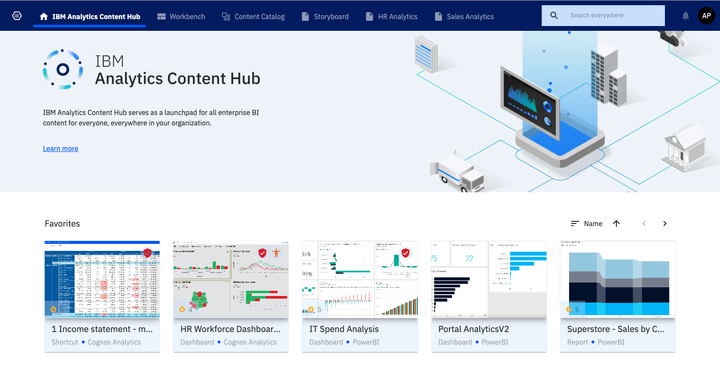Open the HR Workforce Dashboard thumbnail

point(231,279)
